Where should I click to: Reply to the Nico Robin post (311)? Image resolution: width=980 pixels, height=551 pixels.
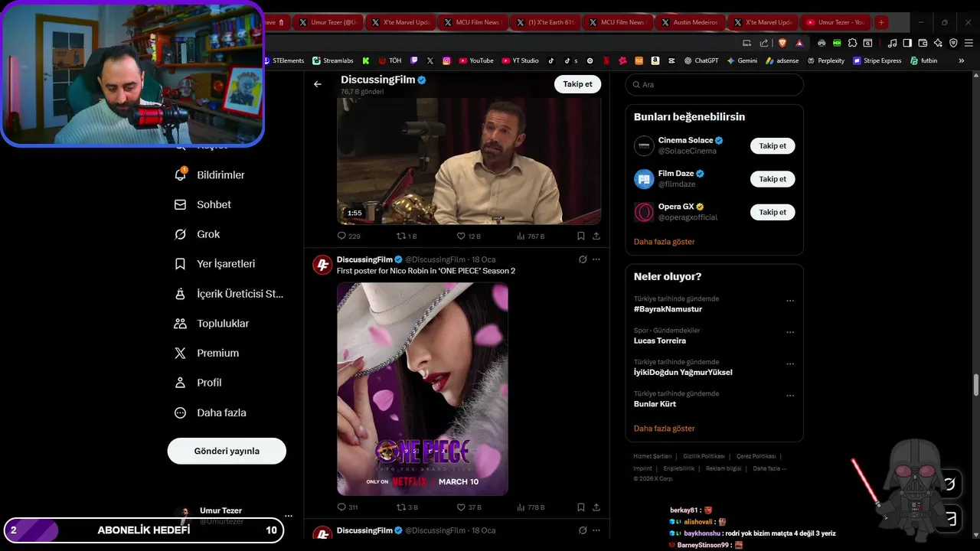[348, 507]
